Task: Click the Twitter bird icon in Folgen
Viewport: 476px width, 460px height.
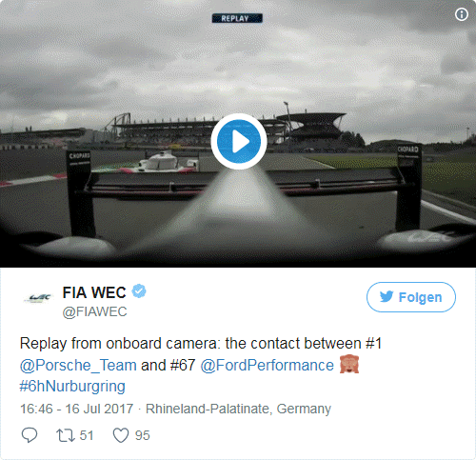Action: tap(387, 297)
